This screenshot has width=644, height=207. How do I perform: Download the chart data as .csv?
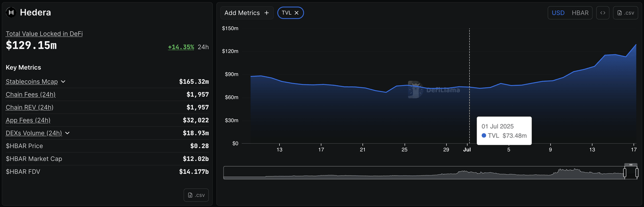pyautogui.click(x=625, y=13)
